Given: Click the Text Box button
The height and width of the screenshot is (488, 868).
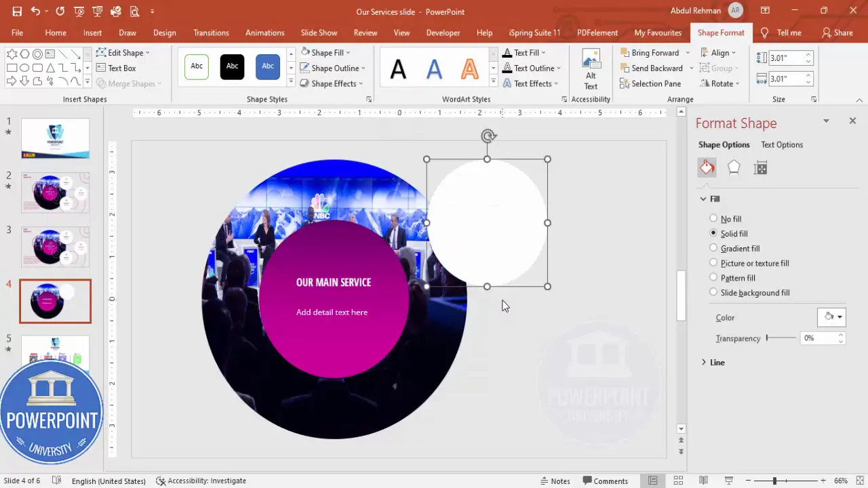Looking at the screenshot, I should [116, 68].
